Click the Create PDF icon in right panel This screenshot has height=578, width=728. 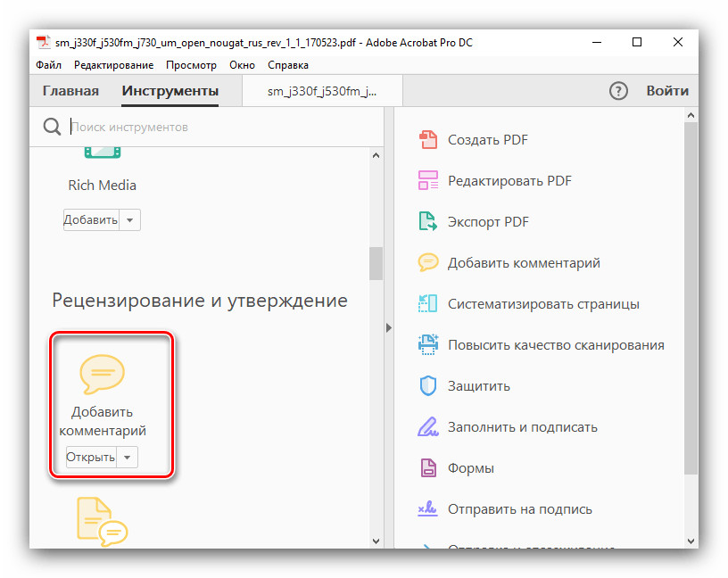tap(428, 140)
